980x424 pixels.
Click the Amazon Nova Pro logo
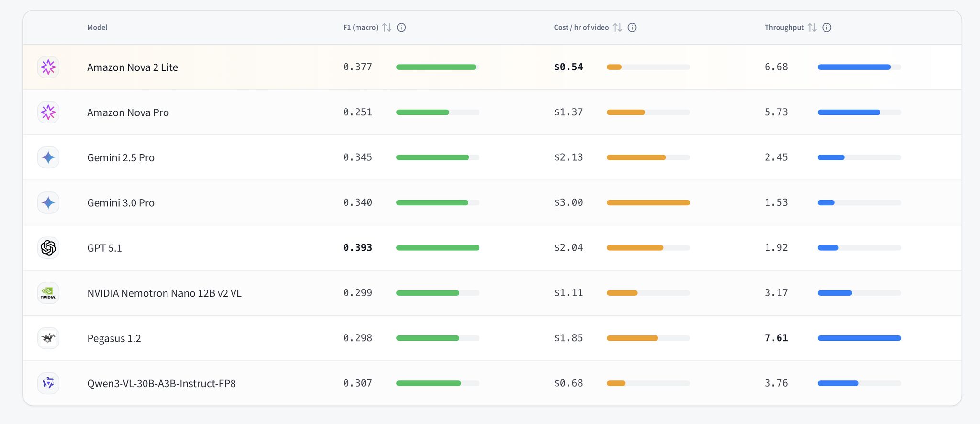pyautogui.click(x=48, y=112)
